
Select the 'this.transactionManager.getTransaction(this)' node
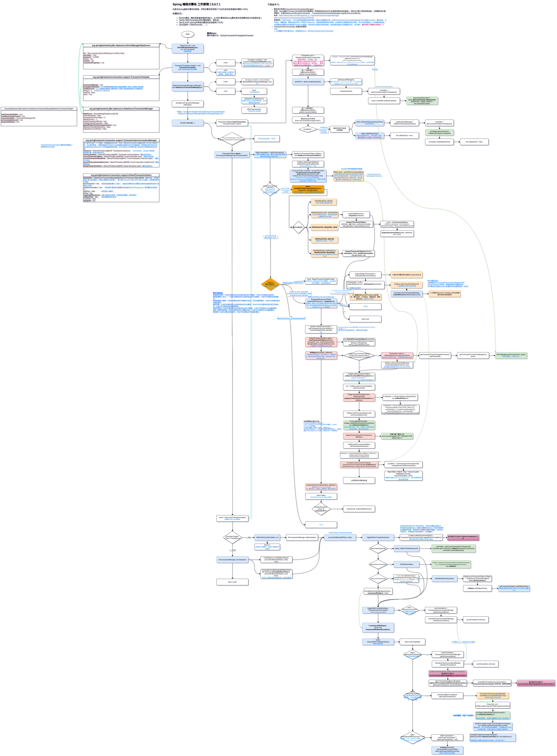click(232, 155)
